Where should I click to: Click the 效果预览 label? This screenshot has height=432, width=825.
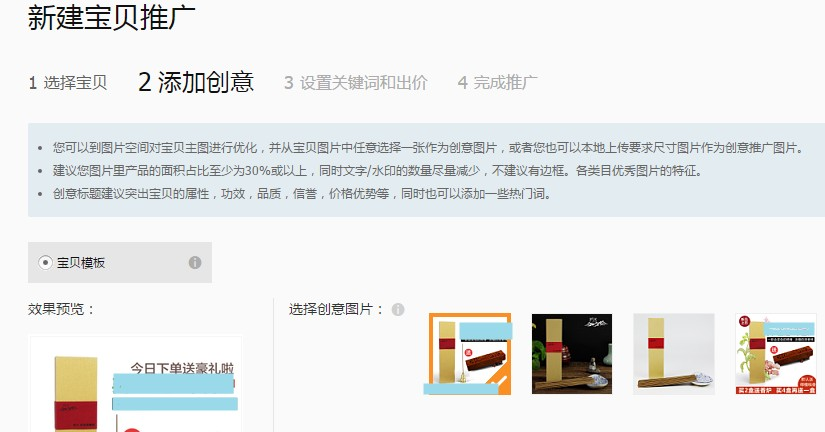tap(61, 309)
